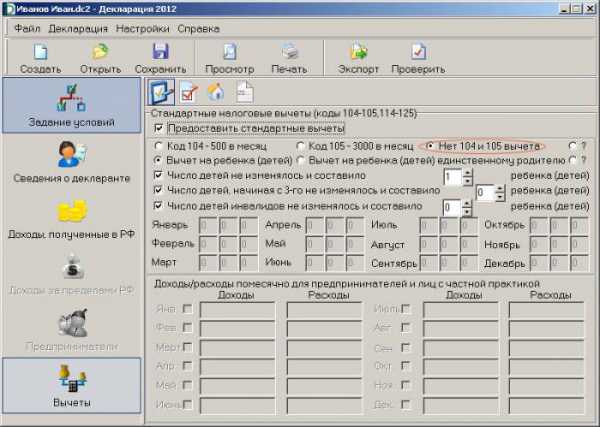Select Нет 104 и 105 вычета radio
600x427 pixels.
point(430,146)
